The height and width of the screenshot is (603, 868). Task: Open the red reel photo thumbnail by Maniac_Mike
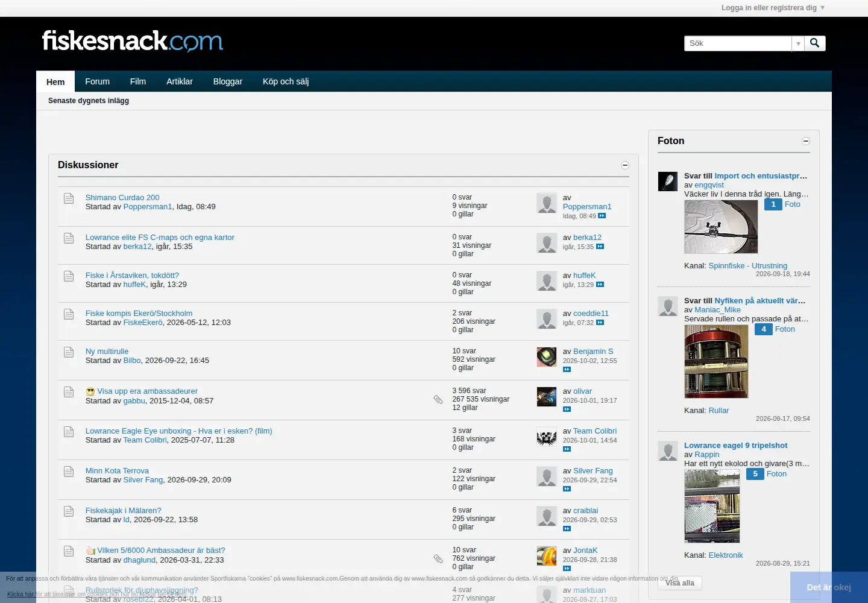(716, 361)
